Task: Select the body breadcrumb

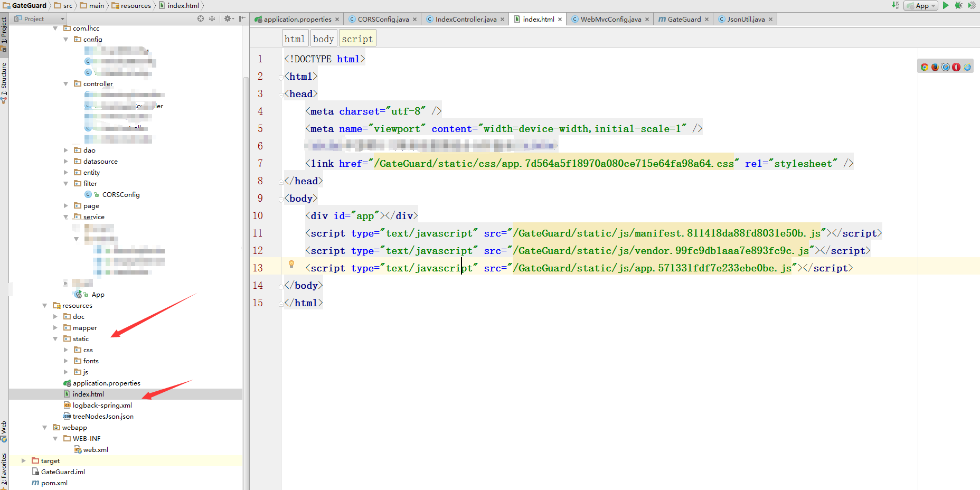Action: click(x=323, y=39)
